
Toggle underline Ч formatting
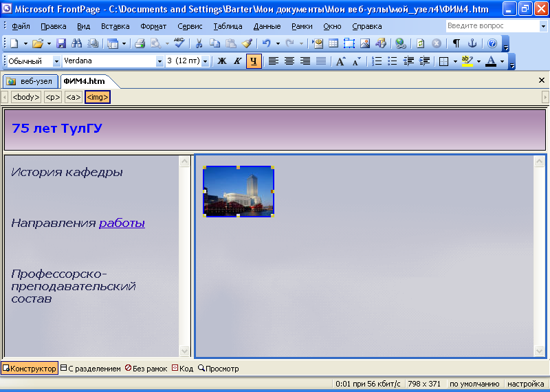coord(254,61)
